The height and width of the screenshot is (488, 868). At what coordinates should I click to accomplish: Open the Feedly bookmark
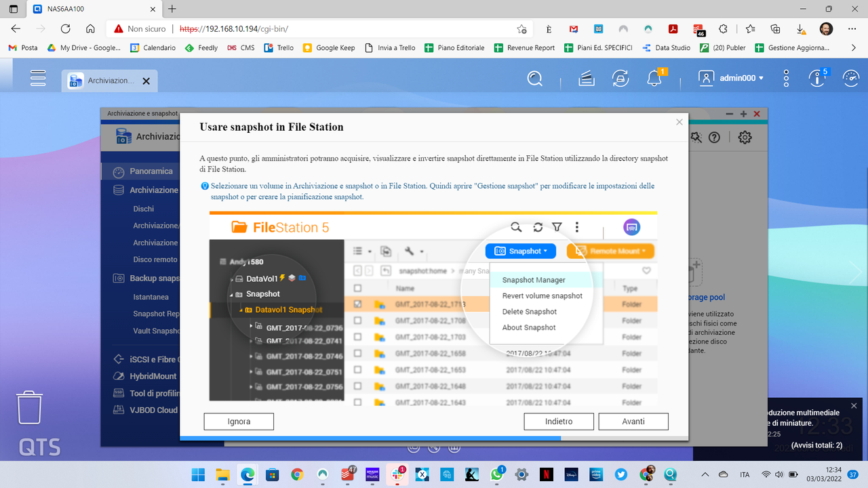click(201, 48)
